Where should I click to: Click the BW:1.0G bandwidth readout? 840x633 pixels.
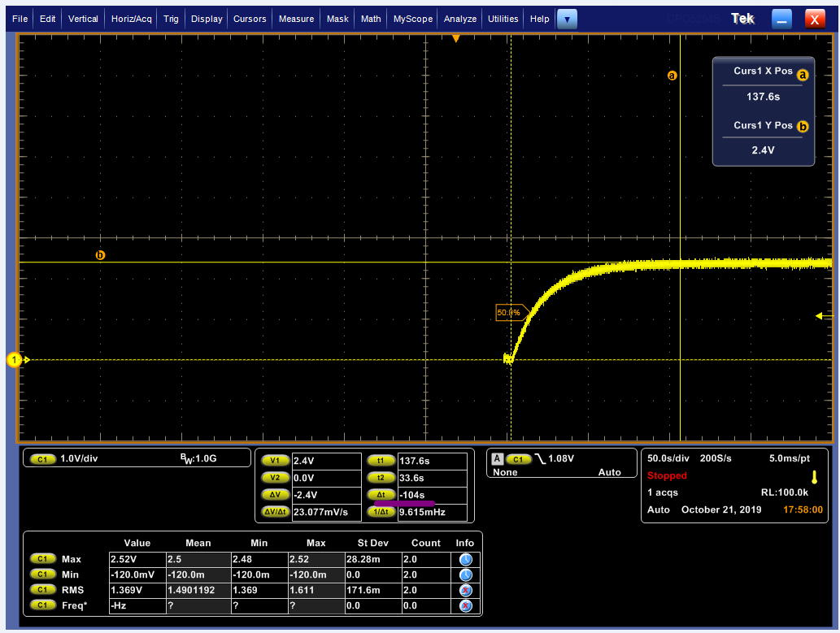198,458
